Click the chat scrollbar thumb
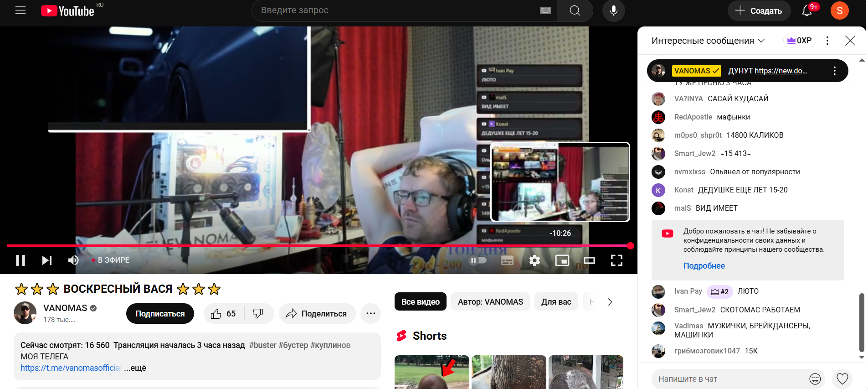This screenshot has height=389, width=868. click(862, 322)
